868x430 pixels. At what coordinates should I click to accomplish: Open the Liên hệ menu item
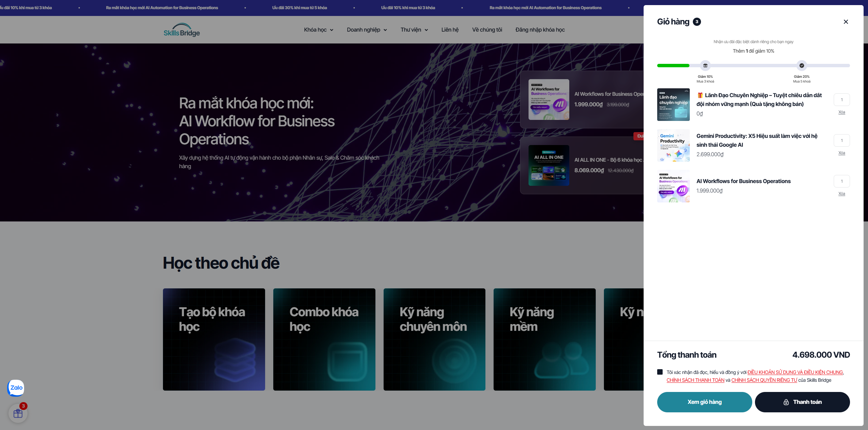[450, 30]
